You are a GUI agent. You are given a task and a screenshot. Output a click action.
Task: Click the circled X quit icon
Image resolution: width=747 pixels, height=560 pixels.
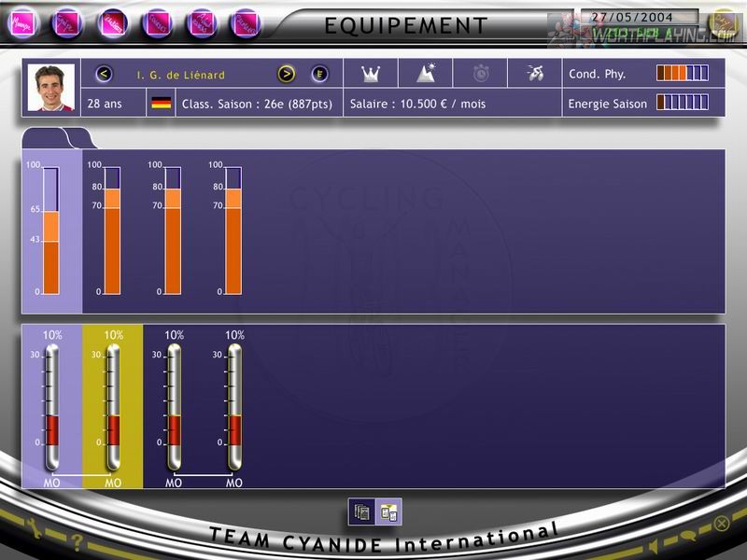coord(722,524)
